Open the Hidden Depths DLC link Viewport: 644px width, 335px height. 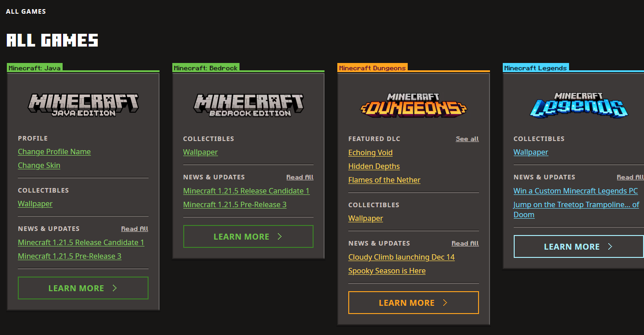coord(374,166)
